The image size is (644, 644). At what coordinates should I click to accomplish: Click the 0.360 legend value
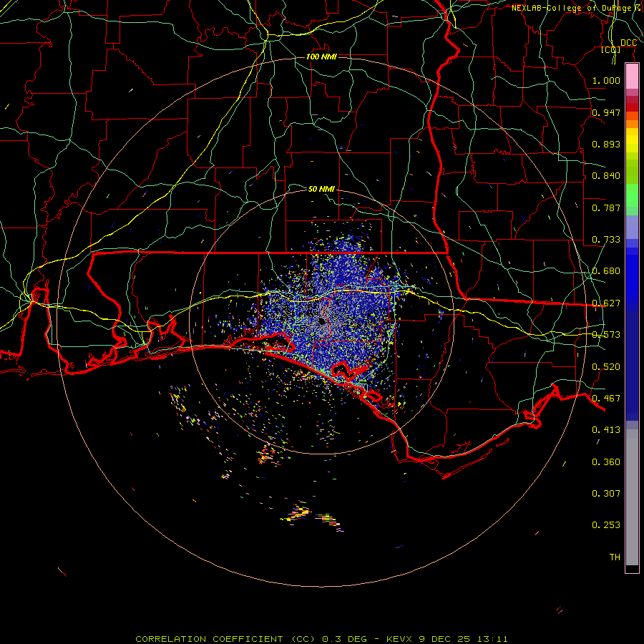(606, 462)
